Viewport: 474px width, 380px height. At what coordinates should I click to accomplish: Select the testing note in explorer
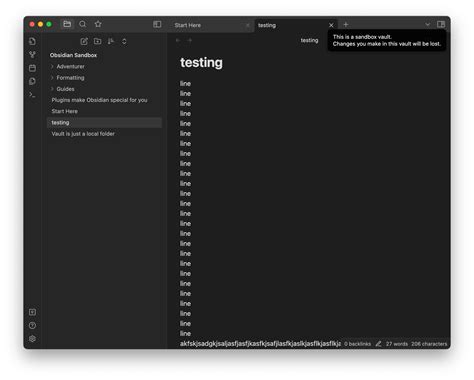[104, 123]
